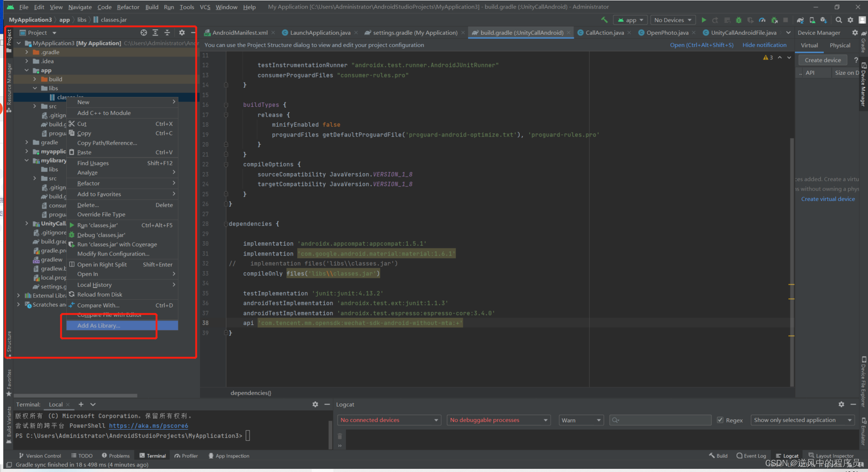Toggle fold marker on dependencies line 28
868x472 pixels.
226,224
